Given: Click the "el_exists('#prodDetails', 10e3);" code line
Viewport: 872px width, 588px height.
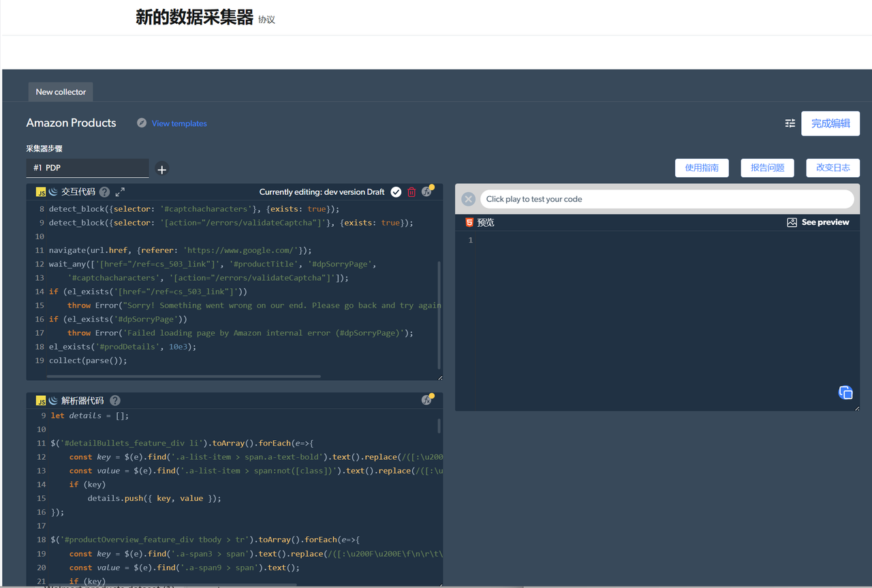Looking at the screenshot, I should pyautogui.click(x=123, y=347).
